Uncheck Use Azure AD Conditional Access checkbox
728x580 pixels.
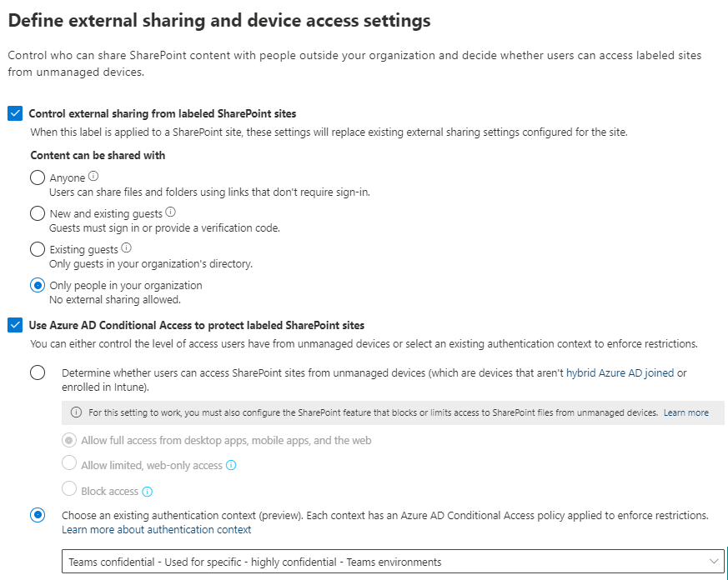[x=15, y=326]
